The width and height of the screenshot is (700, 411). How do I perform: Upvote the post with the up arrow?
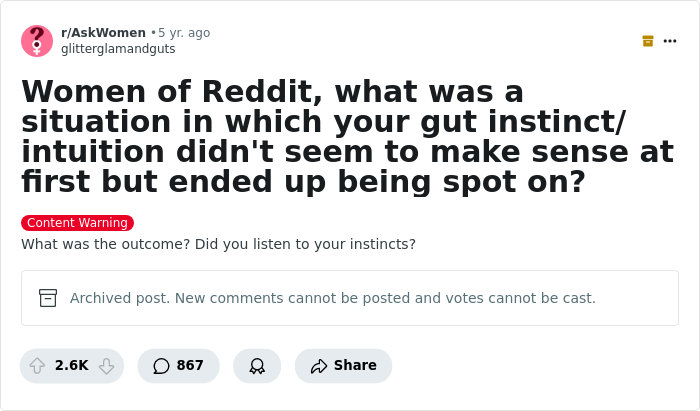[38, 366]
